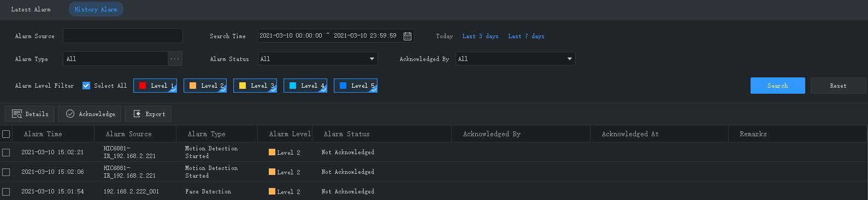Click Level 2 in the Face Detection row
868x200 pixels.
(284, 191)
